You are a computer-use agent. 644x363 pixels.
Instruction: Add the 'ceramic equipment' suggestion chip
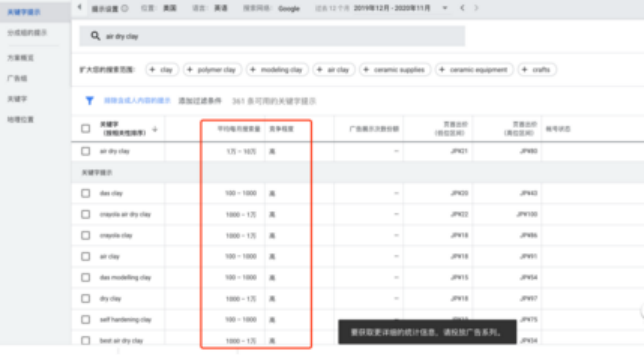point(474,70)
